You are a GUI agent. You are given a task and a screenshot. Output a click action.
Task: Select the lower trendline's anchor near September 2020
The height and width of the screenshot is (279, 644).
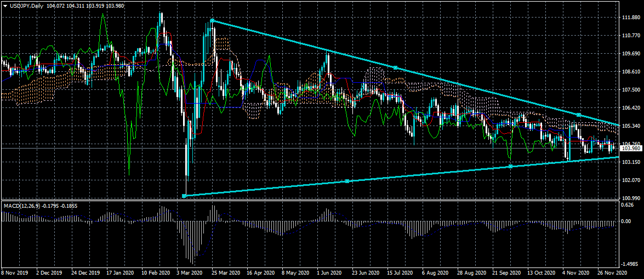click(x=510, y=167)
